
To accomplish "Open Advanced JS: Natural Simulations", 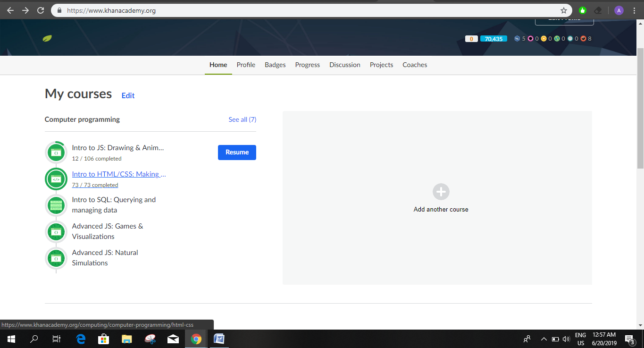I will click(105, 258).
